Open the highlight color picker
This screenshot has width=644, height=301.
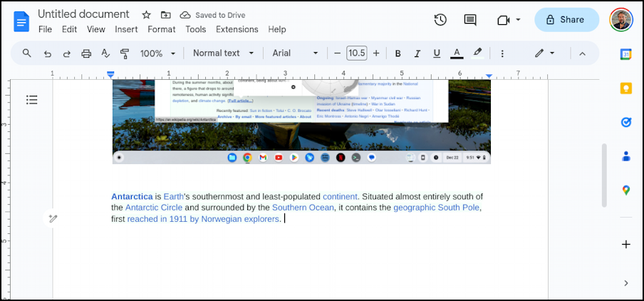point(477,53)
